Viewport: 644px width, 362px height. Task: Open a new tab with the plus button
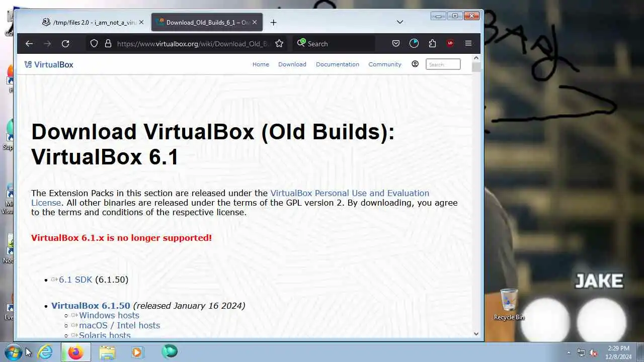(273, 22)
